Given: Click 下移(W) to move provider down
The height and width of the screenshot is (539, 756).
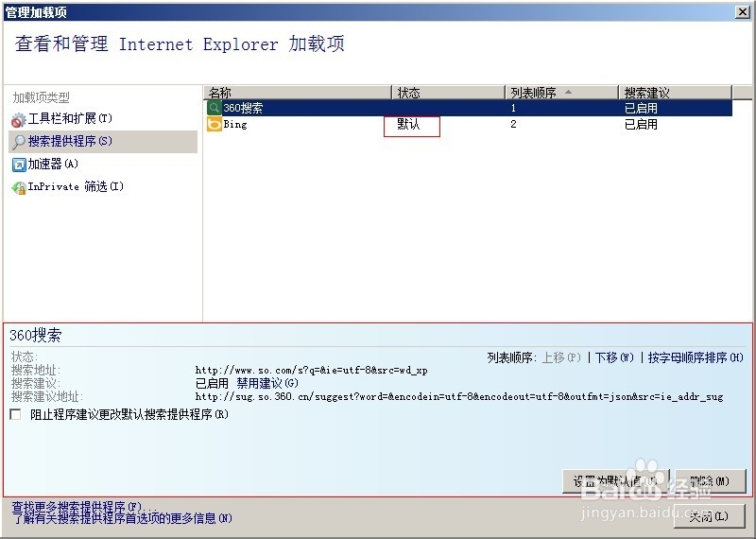Looking at the screenshot, I should tap(614, 357).
